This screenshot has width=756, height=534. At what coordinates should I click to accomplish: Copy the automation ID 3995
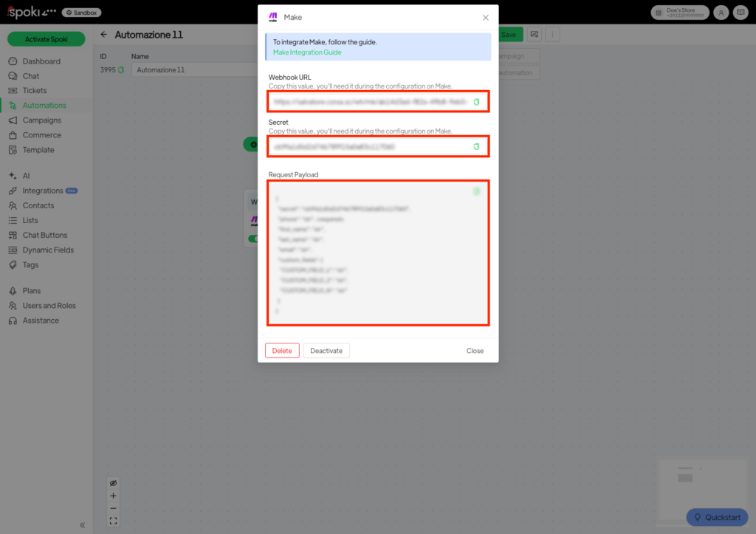(121, 70)
